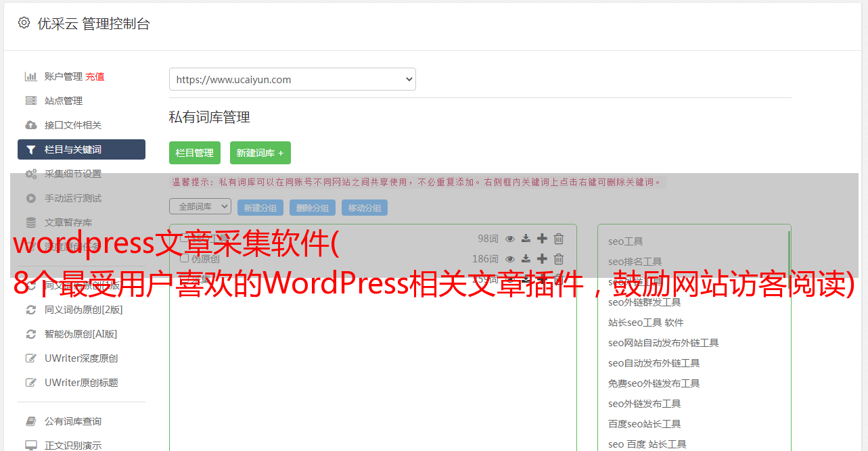
Task: Click the red 充值 link
Action: coord(95,76)
